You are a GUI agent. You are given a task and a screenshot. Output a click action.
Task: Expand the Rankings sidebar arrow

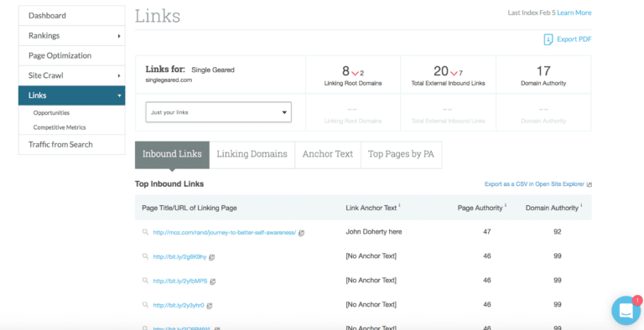(x=119, y=36)
